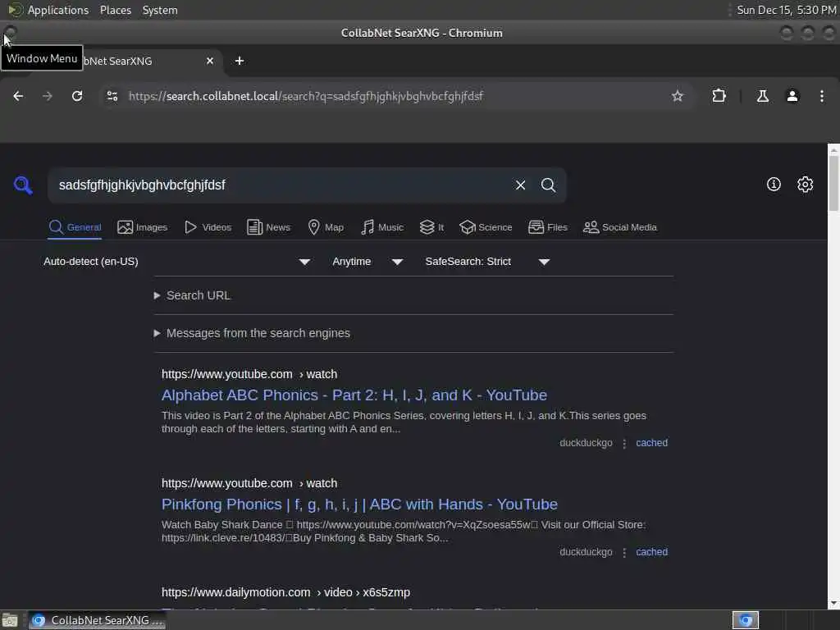This screenshot has height=630, width=840.
Task: Click the options dots beside Alphabet ABC Phonics cached
Action: [624, 444]
